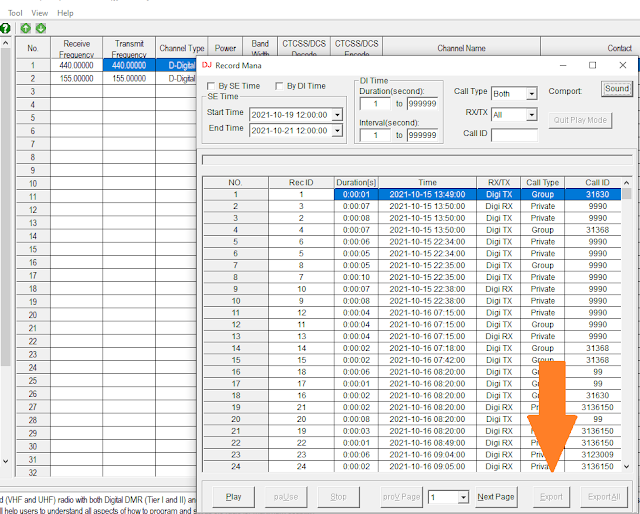Click Call ID 3123009 in record 23
640x514 pixels.
(597, 455)
